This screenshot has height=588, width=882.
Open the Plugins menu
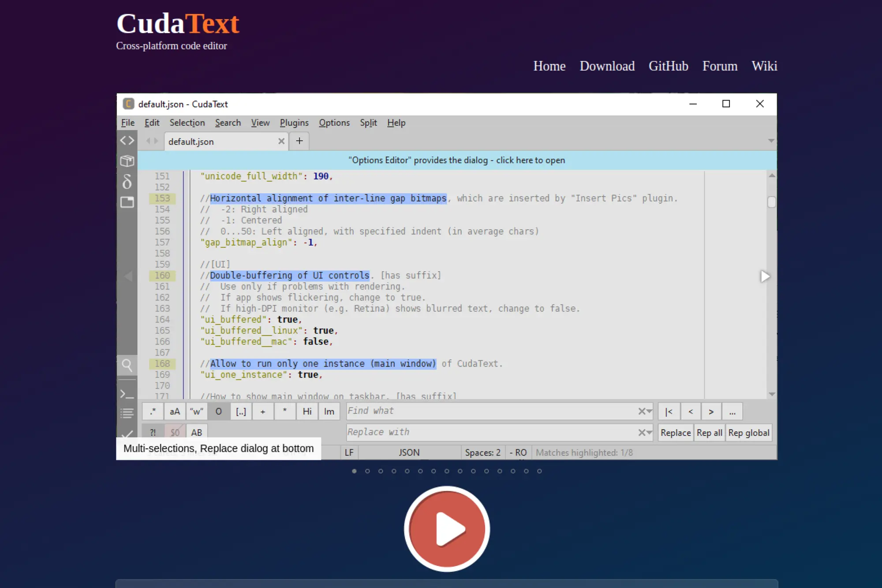(294, 123)
